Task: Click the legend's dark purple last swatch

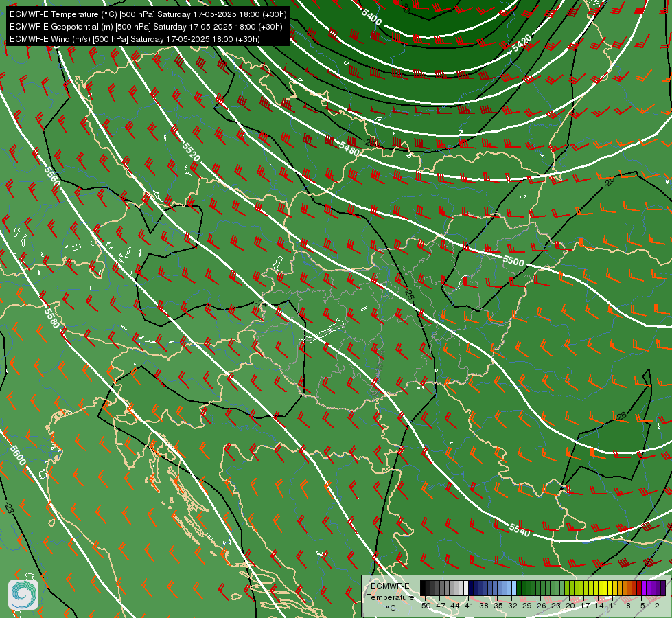Action: 664,588
